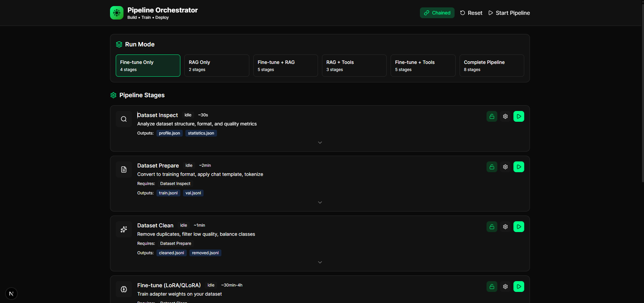
Task: Click the Start Pipeline button
Action: tap(509, 13)
